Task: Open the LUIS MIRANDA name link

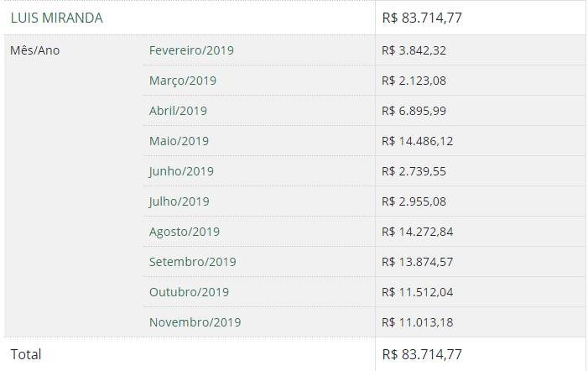Action: pyautogui.click(x=57, y=18)
